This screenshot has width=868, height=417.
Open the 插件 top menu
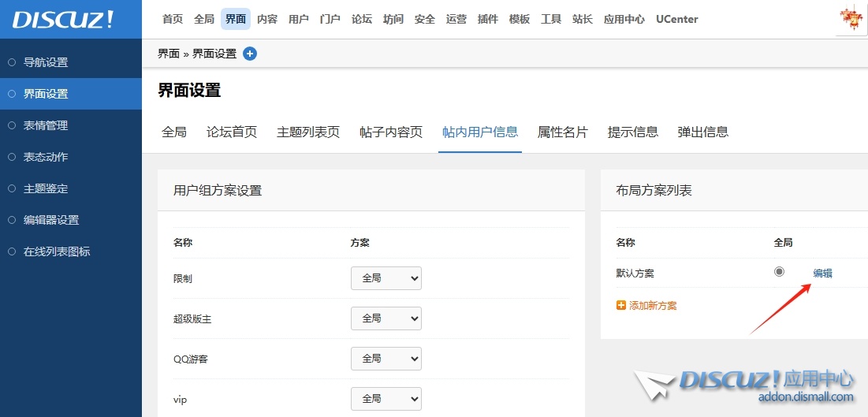coord(488,20)
